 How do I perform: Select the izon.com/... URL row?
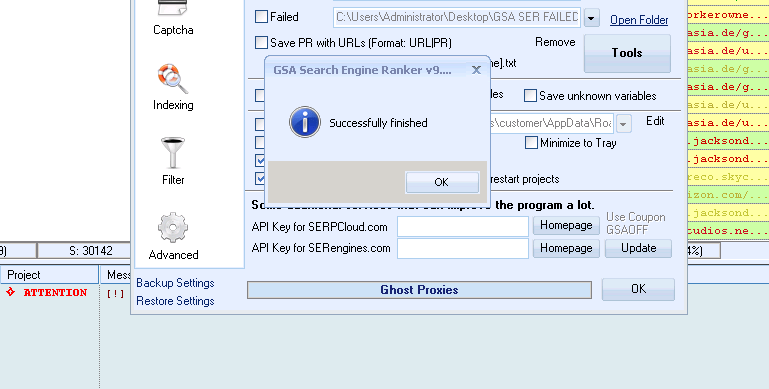(x=728, y=195)
